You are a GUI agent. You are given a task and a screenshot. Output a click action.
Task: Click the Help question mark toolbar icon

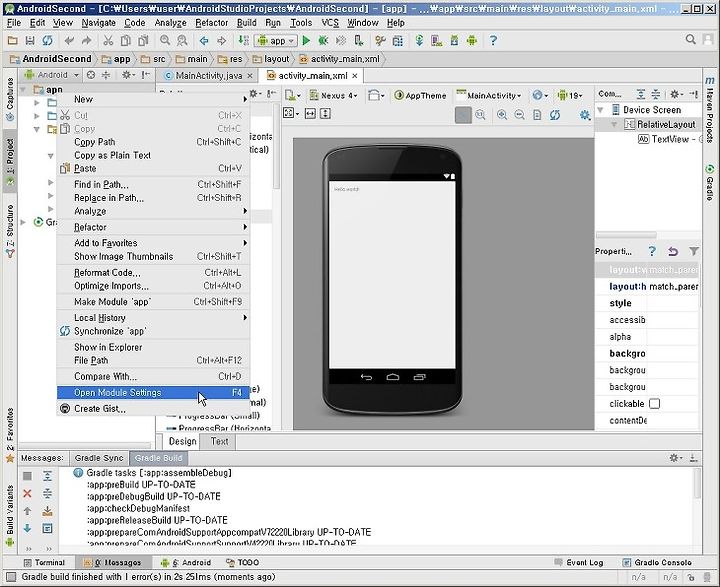(x=493, y=41)
